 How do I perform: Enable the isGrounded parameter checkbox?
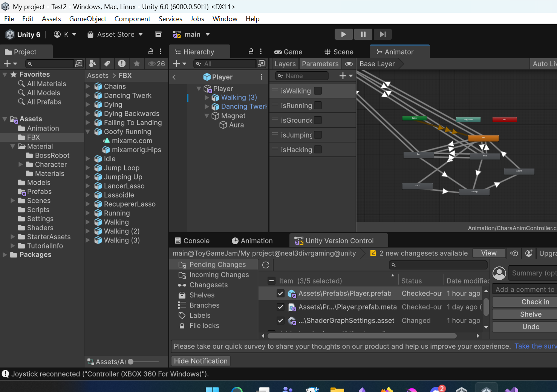318,120
